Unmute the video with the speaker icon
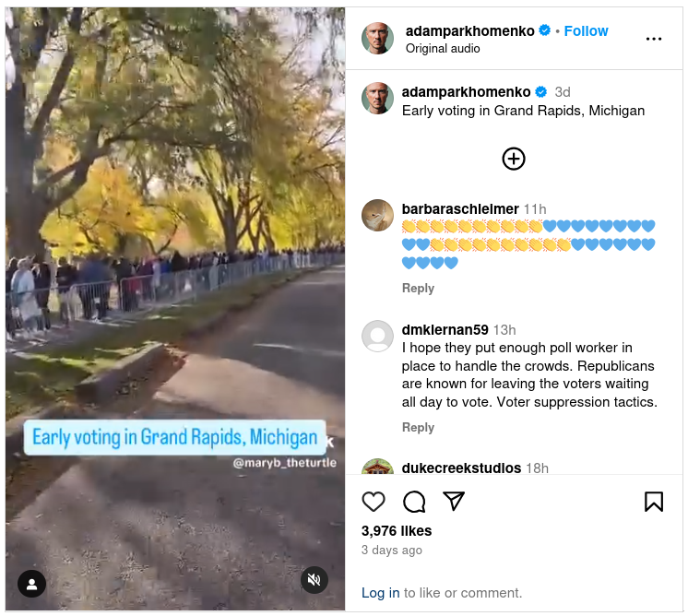Viewport: 688px width, 616px height. (x=314, y=580)
